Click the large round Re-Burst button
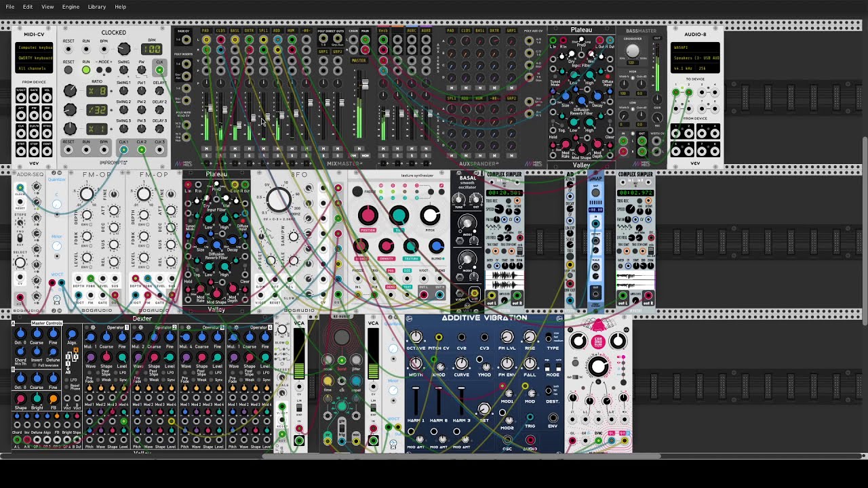868x488 pixels. tap(342, 337)
